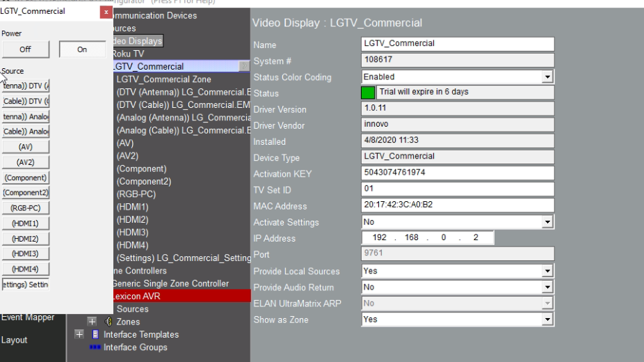Click the Name input field
644x362 pixels.
[x=458, y=44]
